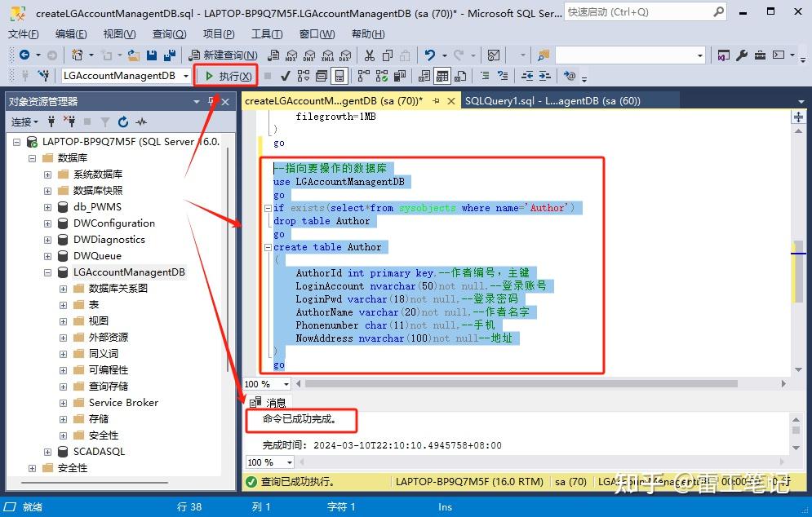The image size is (812, 517).
Task: Increase the line indent
Action: coord(545,76)
